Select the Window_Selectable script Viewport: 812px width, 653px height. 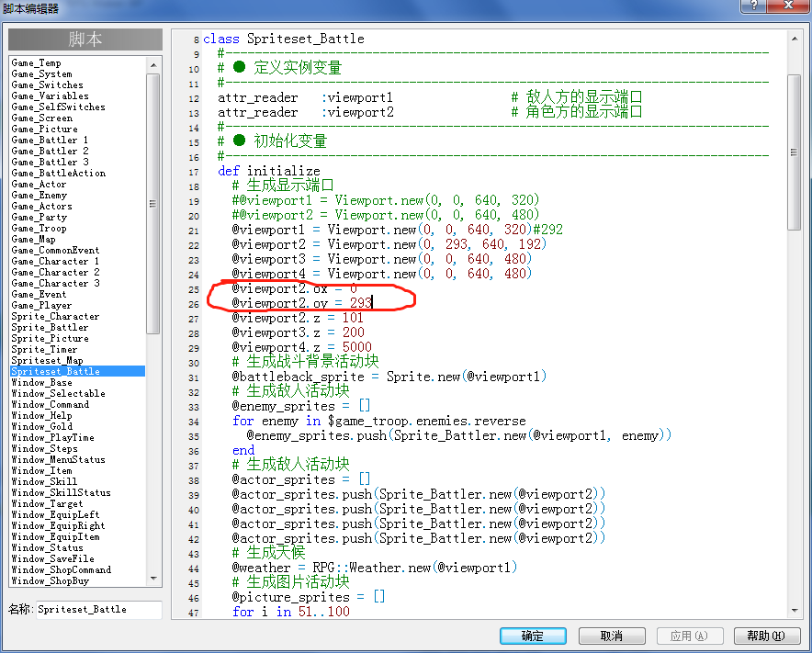tap(59, 394)
